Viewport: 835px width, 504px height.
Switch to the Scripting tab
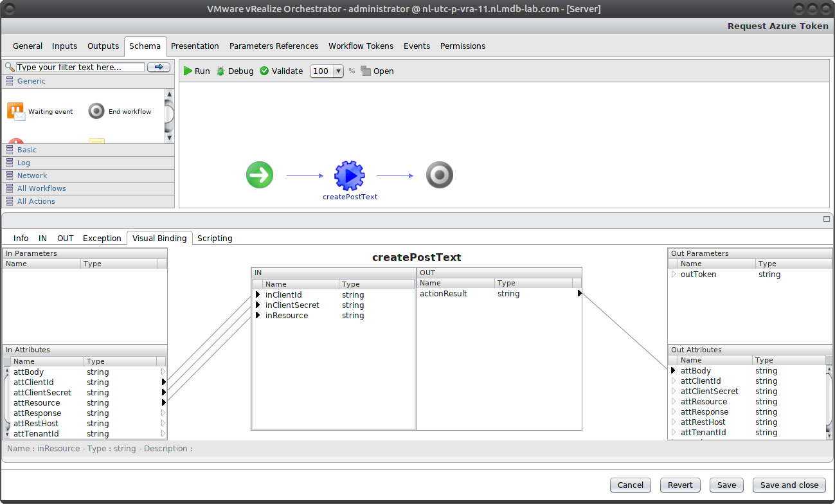215,237
